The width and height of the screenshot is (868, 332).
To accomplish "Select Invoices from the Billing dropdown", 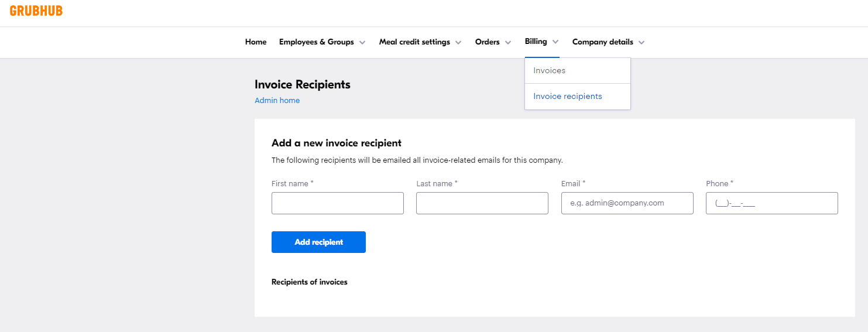I will 549,71.
